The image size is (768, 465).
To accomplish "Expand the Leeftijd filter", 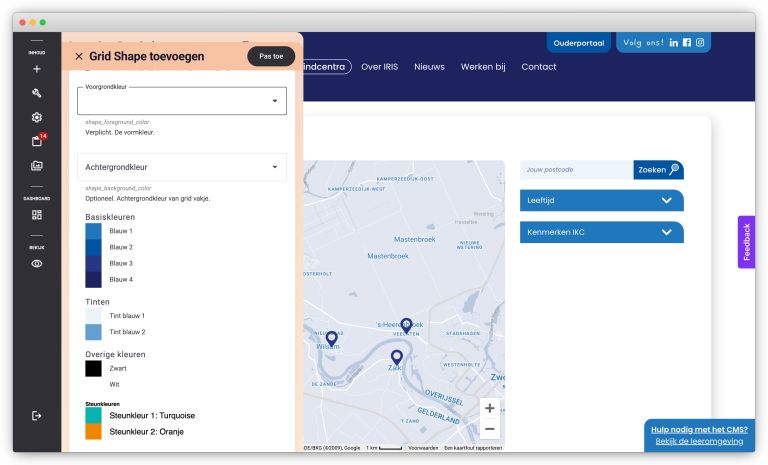I will 601,200.
